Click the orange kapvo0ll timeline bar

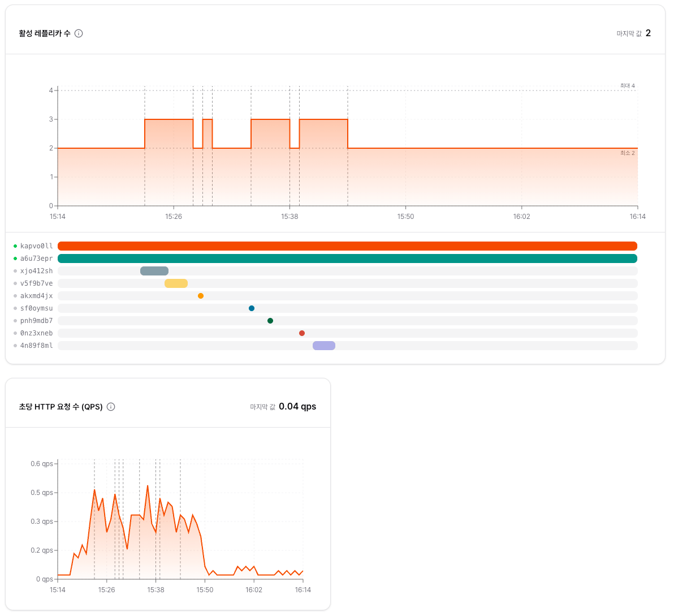pos(347,246)
